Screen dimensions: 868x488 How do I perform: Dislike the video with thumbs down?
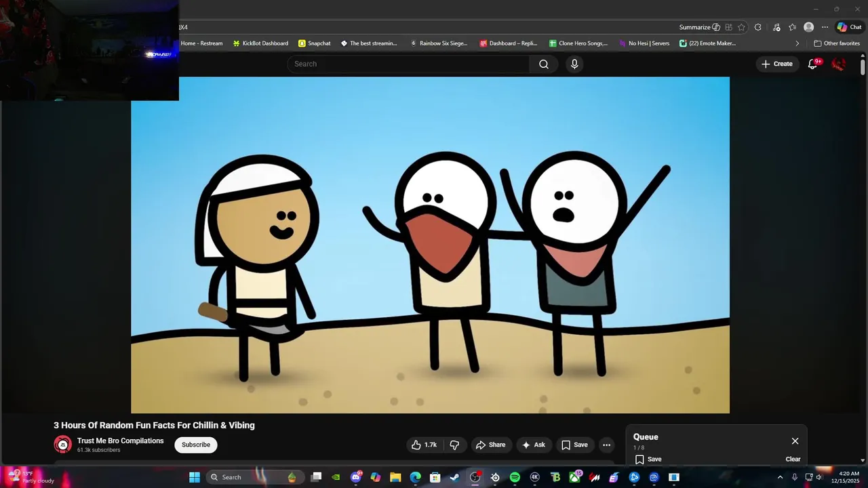pyautogui.click(x=454, y=445)
